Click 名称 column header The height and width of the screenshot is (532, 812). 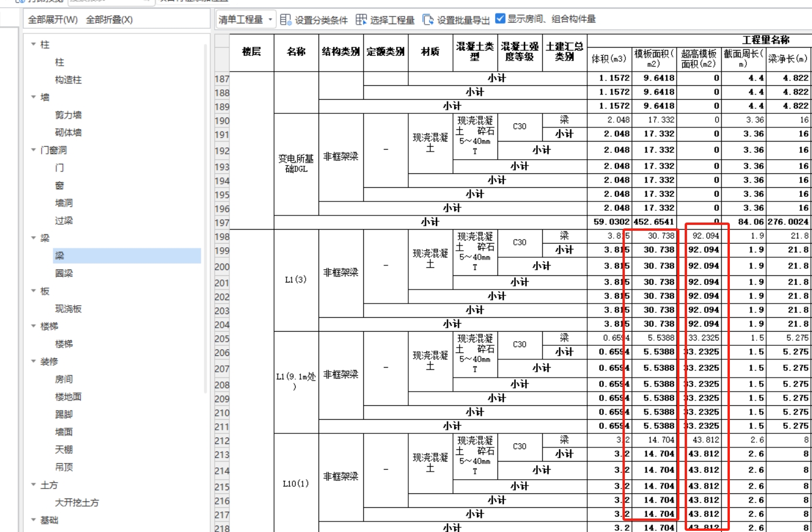click(296, 52)
